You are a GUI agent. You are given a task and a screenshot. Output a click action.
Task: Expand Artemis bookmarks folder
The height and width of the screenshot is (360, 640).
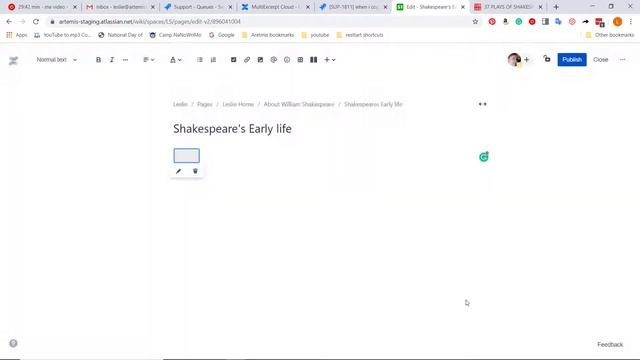click(x=268, y=35)
